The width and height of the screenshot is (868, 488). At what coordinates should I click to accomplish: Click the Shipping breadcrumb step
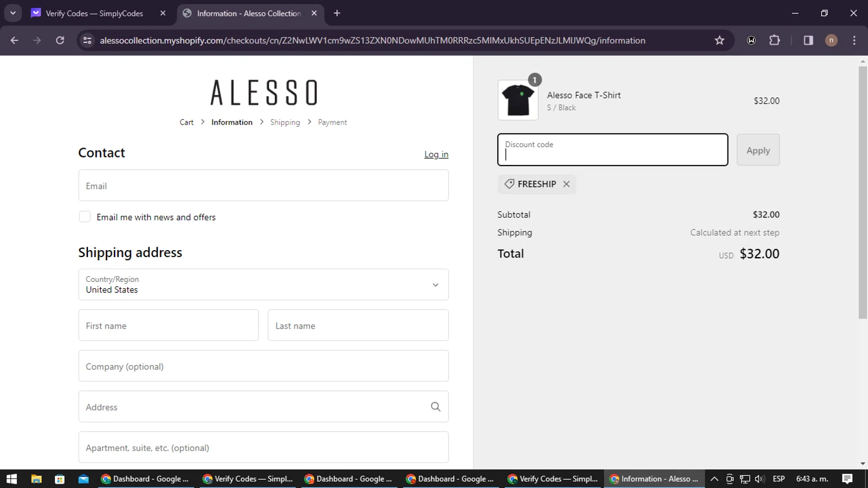[285, 122]
